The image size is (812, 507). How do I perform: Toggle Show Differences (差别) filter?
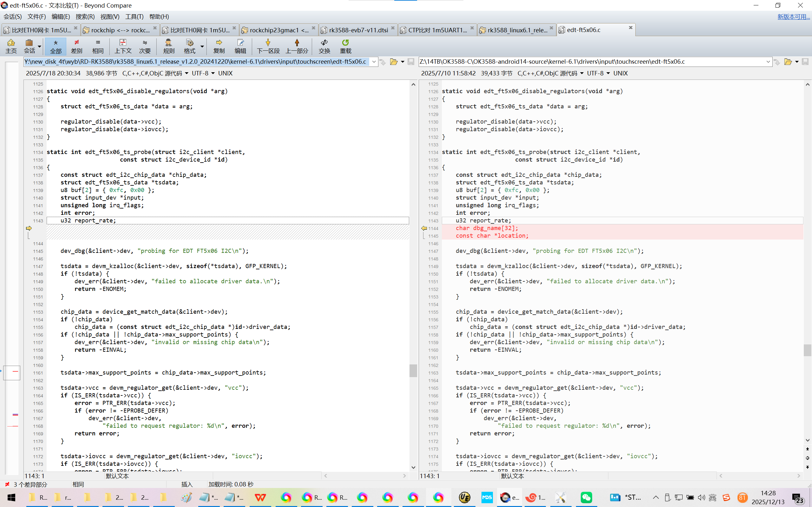76,46
